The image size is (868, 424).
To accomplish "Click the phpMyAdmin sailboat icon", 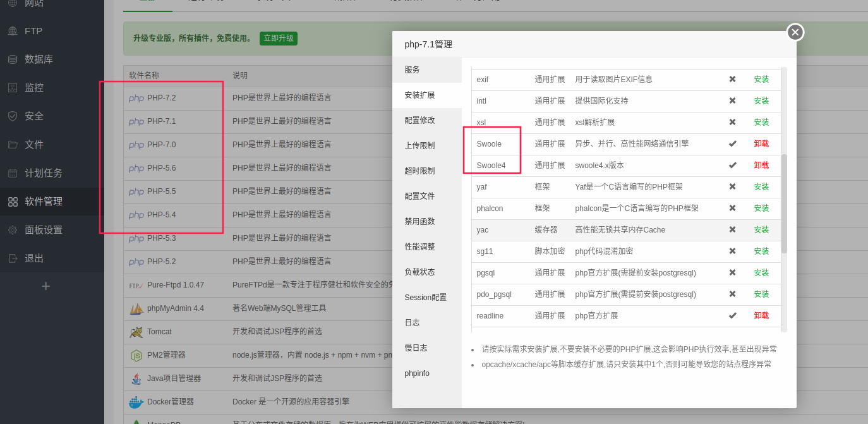I will tap(136, 308).
